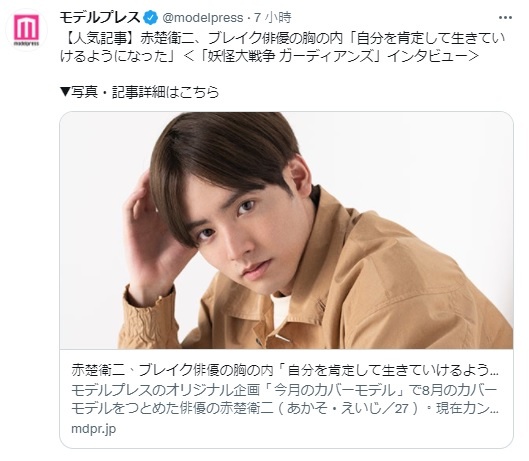Click the 「妖怪大戦争 ガーディアンズ」 text in the tweet
Image resolution: width=529 pixels, height=461 pixels.
[291, 57]
